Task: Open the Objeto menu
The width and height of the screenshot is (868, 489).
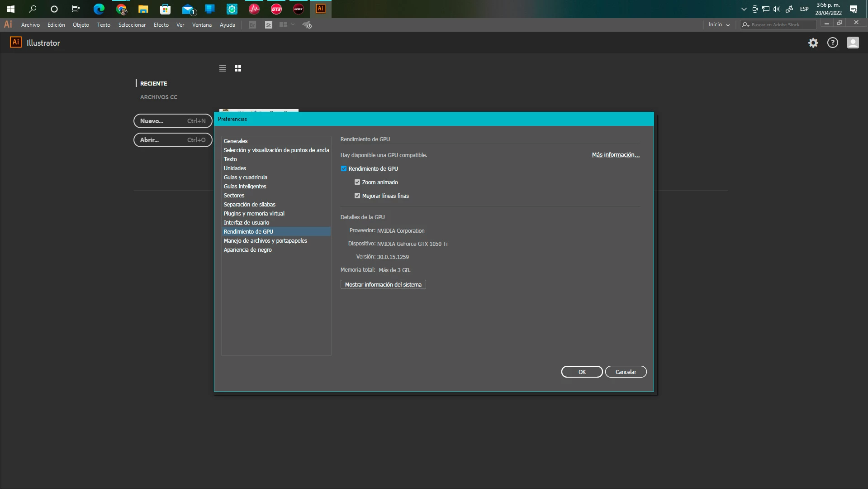Action: (x=81, y=25)
